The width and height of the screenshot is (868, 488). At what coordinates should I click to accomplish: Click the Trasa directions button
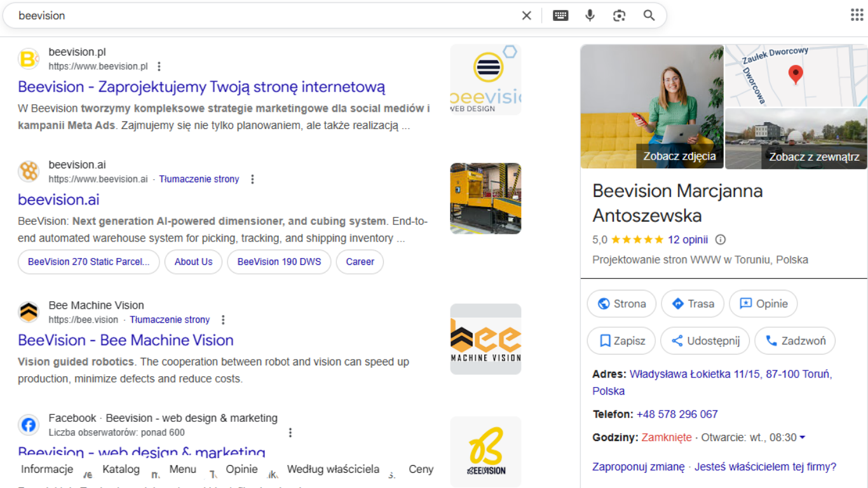pos(693,304)
